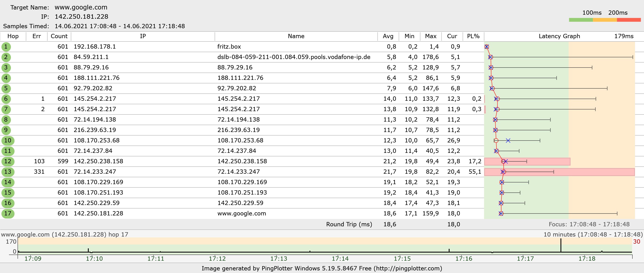This screenshot has height=273, width=644.
Task: Click IP cell 142.250.238.158
Action: point(98,161)
